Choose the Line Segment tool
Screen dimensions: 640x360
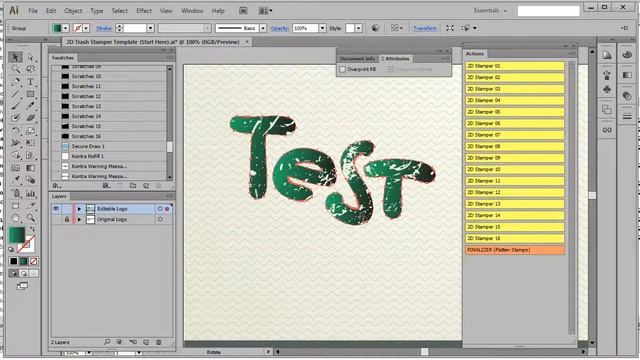[16, 94]
